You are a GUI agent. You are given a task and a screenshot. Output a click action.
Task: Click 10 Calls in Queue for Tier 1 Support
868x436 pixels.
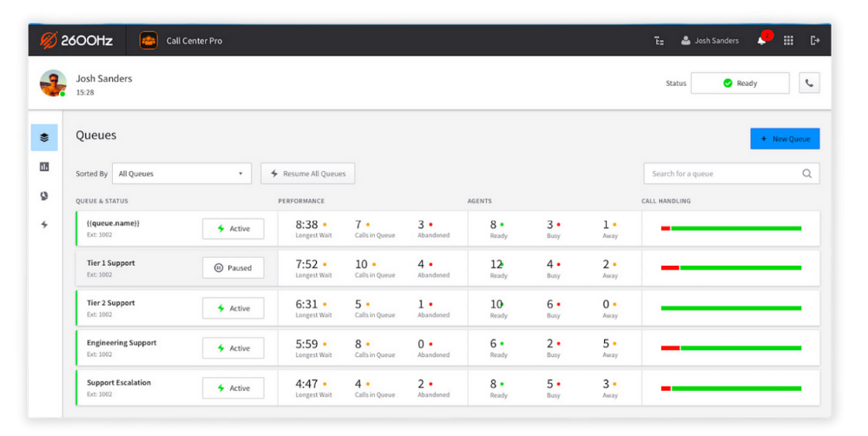pyautogui.click(x=361, y=264)
